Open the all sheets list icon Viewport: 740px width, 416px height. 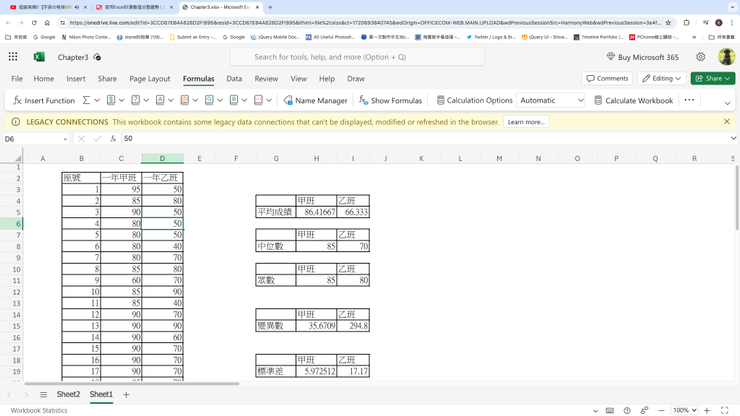43,394
